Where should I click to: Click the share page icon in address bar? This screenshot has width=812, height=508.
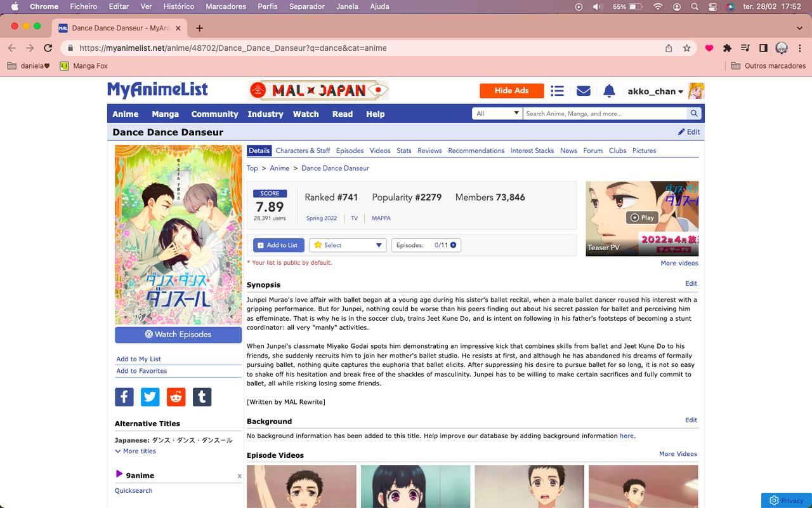coord(669,48)
